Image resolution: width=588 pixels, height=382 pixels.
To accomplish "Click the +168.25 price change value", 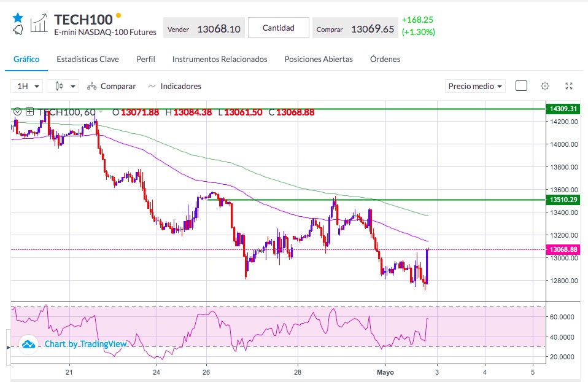I will pos(417,20).
